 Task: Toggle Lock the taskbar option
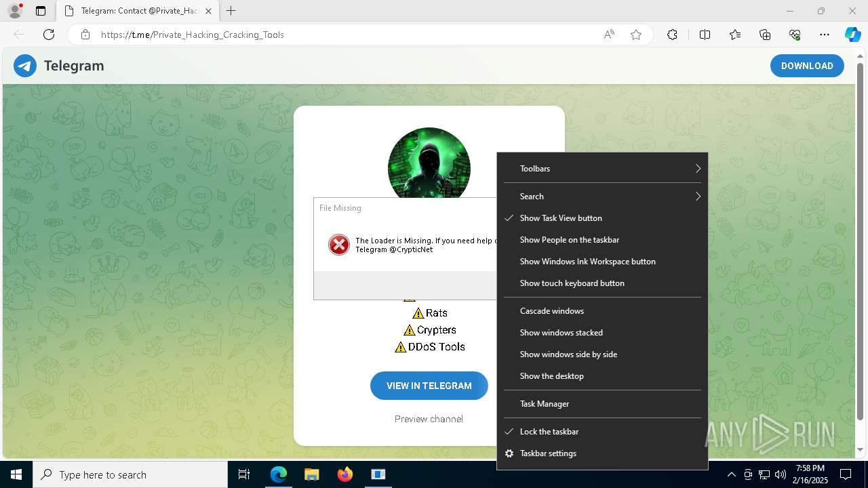(602, 432)
